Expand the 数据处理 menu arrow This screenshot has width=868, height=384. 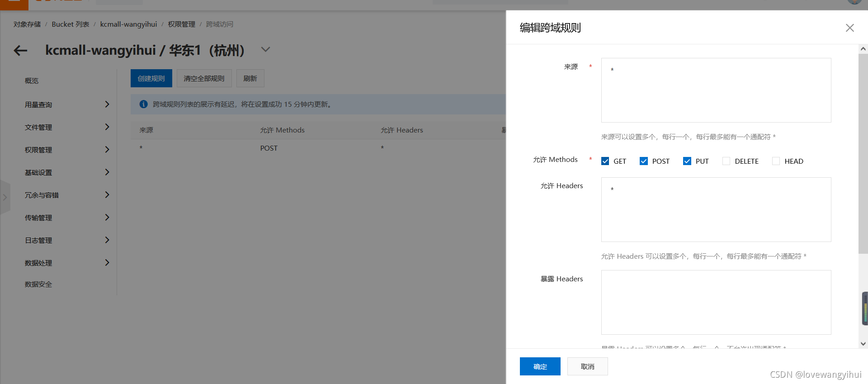(x=107, y=262)
